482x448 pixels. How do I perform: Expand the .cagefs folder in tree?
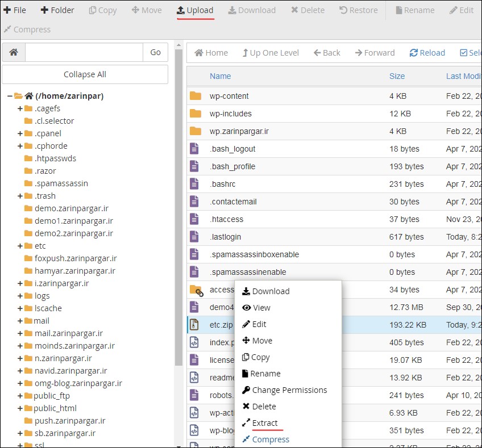[x=20, y=108]
